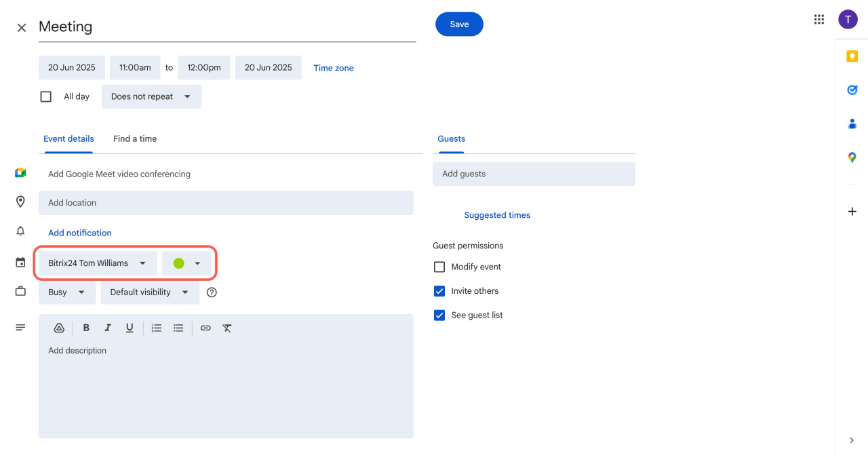Viewport: 868px width, 456px height.
Task: Select the Guests tab
Action: (x=451, y=138)
